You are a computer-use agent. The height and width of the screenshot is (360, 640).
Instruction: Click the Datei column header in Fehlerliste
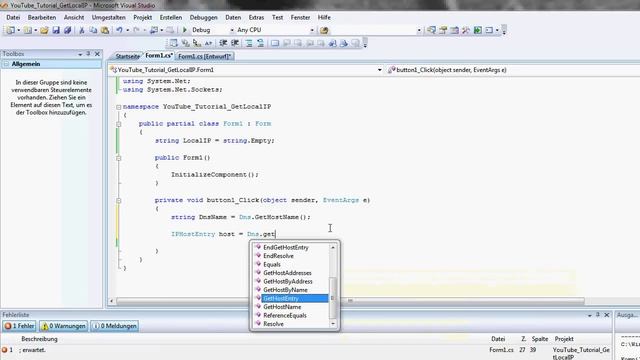coord(498,339)
